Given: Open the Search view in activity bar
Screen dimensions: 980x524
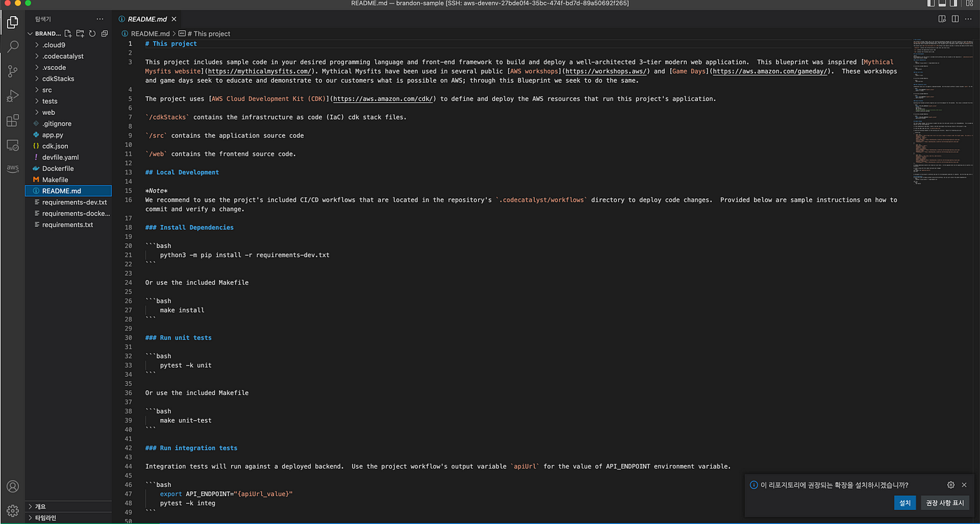Looking at the screenshot, I should tap(13, 47).
